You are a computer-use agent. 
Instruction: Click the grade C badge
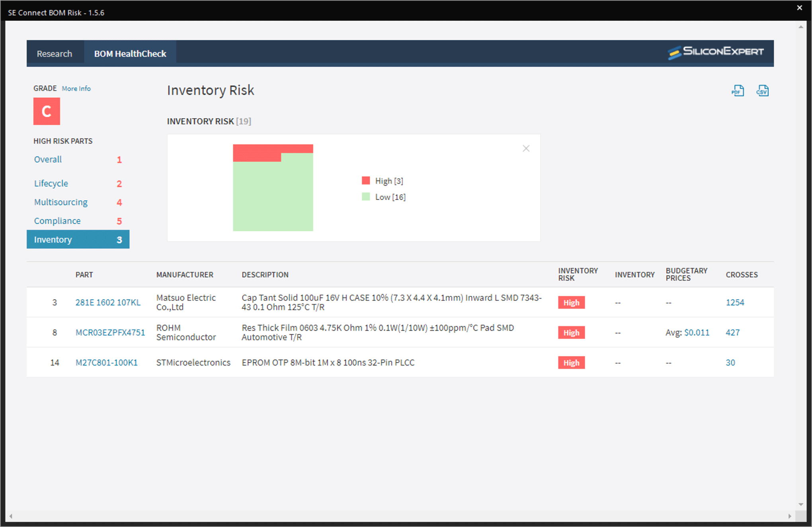(x=47, y=111)
